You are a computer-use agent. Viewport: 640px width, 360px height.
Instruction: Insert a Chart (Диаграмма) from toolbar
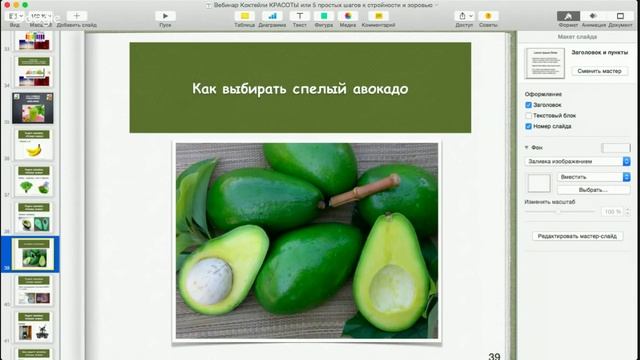tap(272, 16)
